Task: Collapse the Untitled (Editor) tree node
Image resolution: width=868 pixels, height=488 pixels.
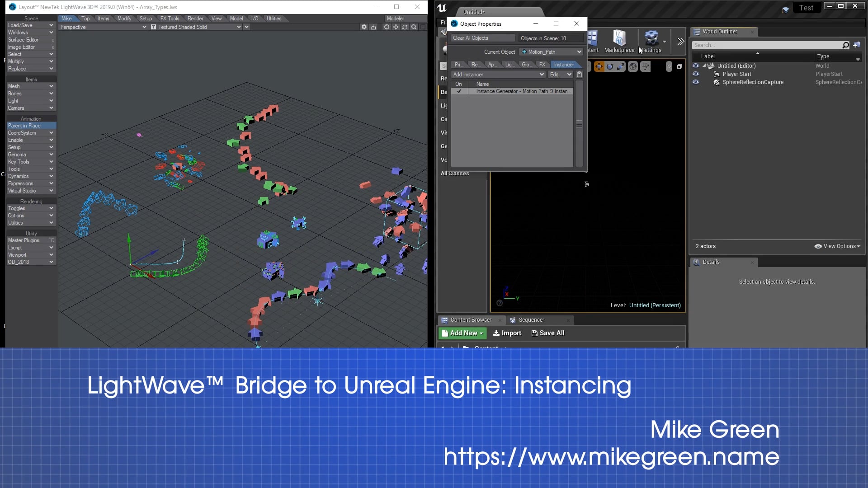Action: pyautogui.click(x=704, y=66)
